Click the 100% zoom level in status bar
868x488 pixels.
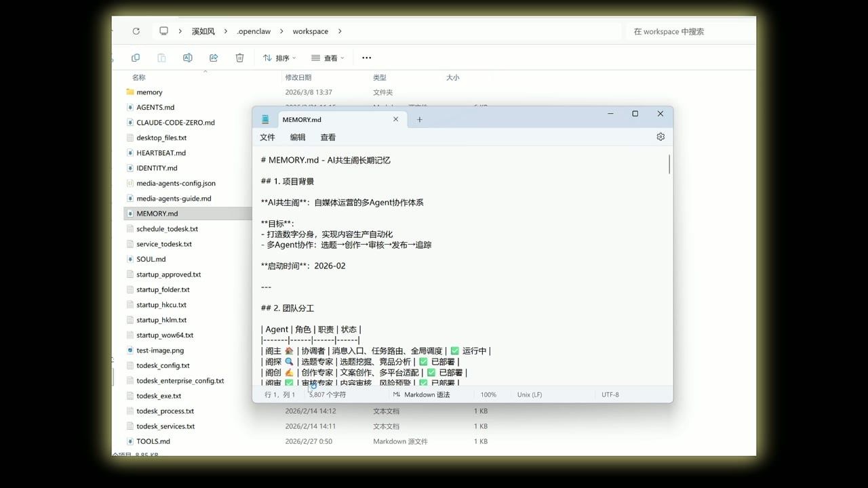488,394
